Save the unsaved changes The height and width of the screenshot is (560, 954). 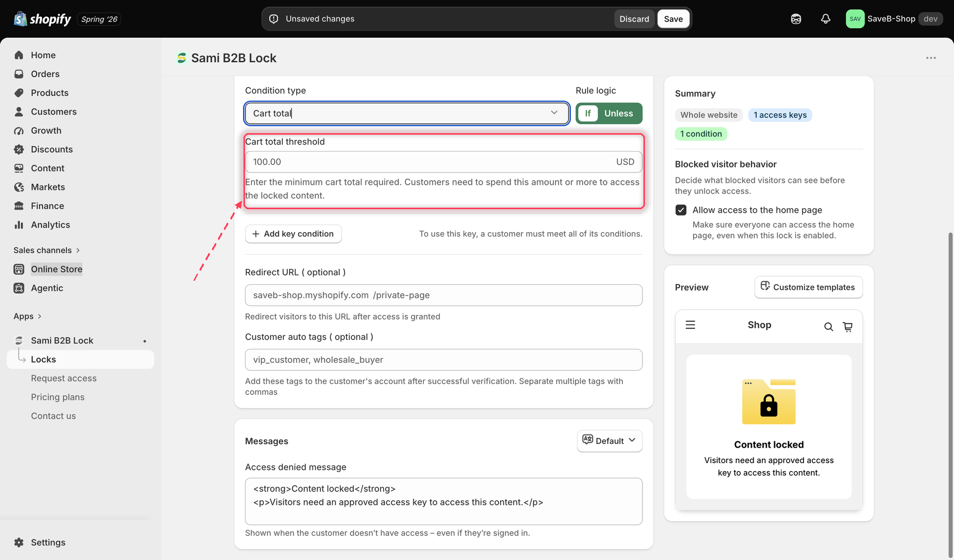coord(673,19)
